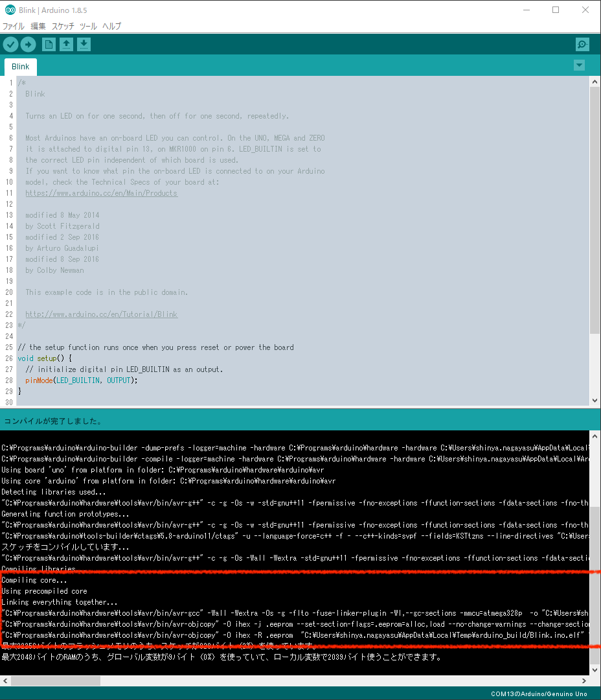Image resolution: width=601 pixels, height=700 pixels.
Task: Open the スケッチ menu
Action: 63,27
